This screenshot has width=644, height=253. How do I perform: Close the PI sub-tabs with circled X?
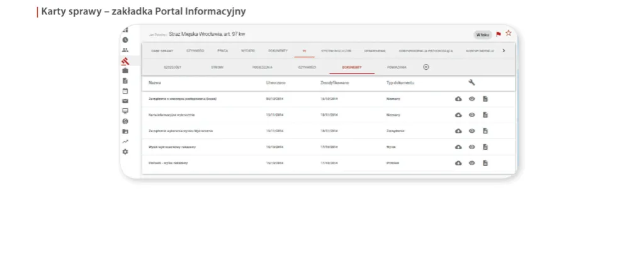(426, 67)
